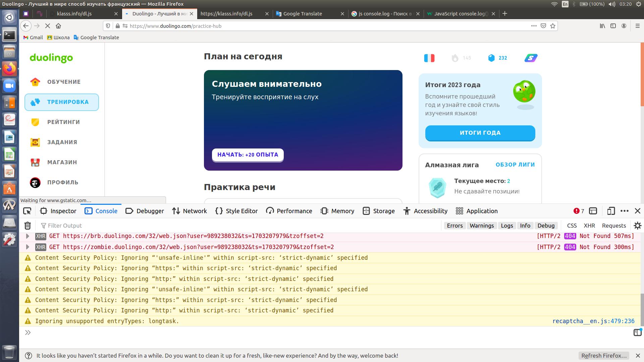Open console settings gear
644x362 pixels.
tap(637, 226)
